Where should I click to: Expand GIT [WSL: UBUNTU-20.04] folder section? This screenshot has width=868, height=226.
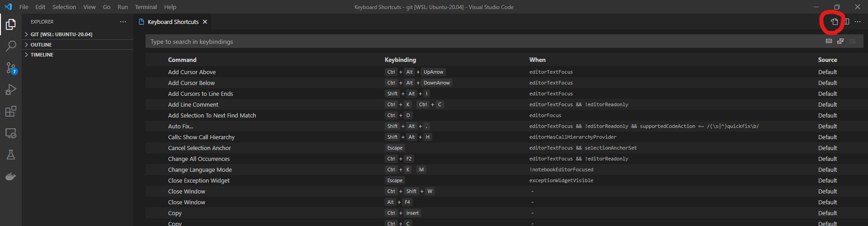click(x=77, y=34)
